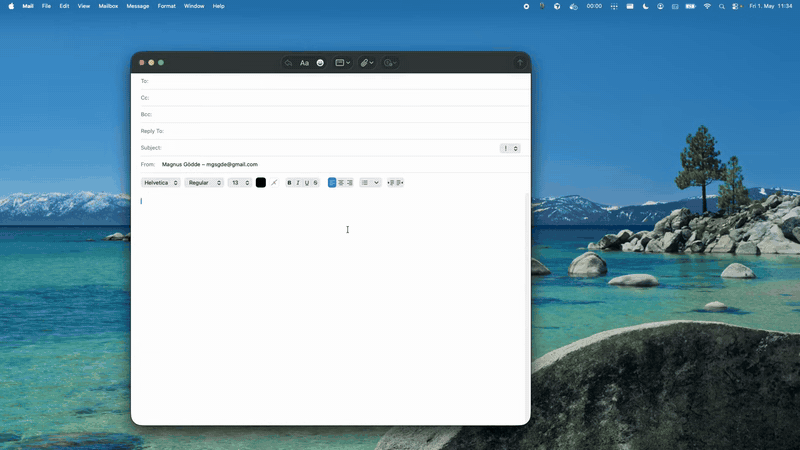This screenshot has height=450, width=800.
Task: Select align left button
Action: (332, 183)
